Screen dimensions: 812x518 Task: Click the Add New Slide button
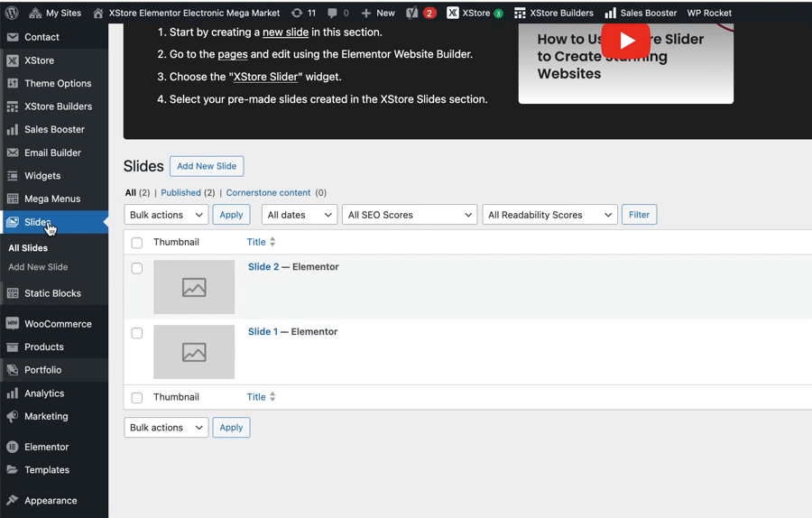point(207,166)
